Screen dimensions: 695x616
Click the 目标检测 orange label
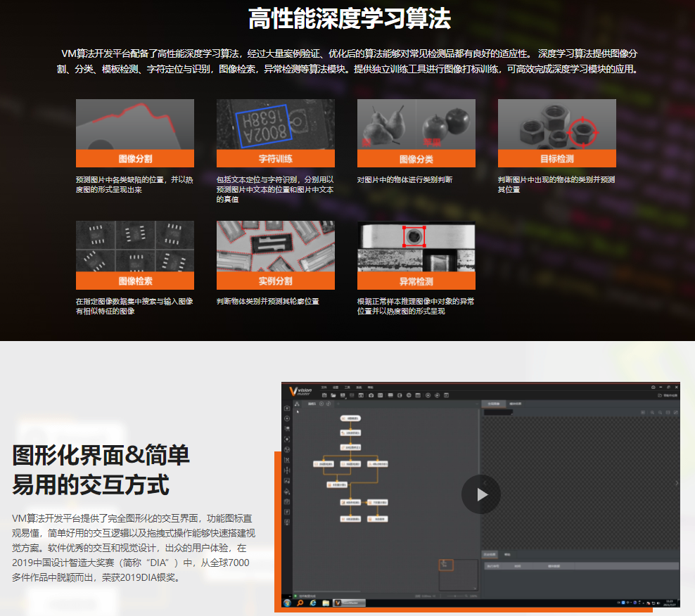(x=557, y=159)
